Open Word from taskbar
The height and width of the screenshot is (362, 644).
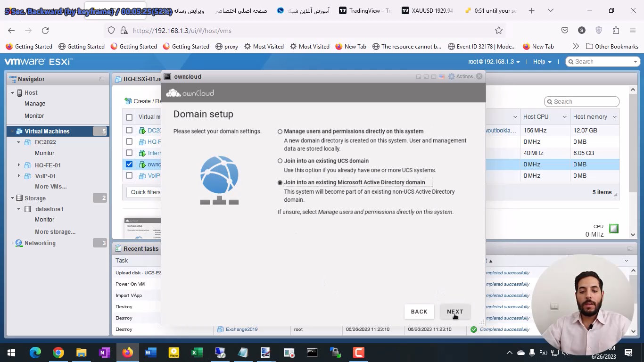[150, 353]
